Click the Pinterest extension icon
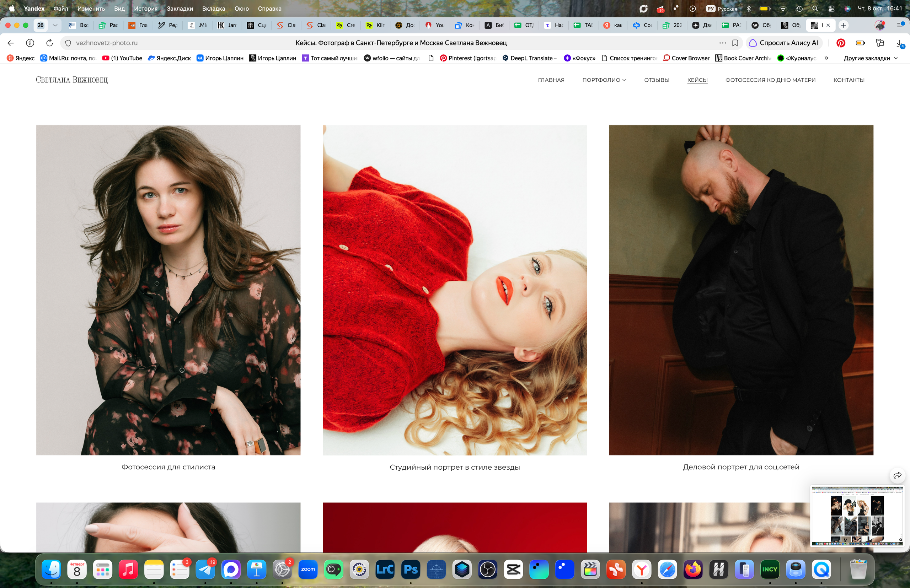The height and width of the screenshot is (588, 910). tap(841, 43)
